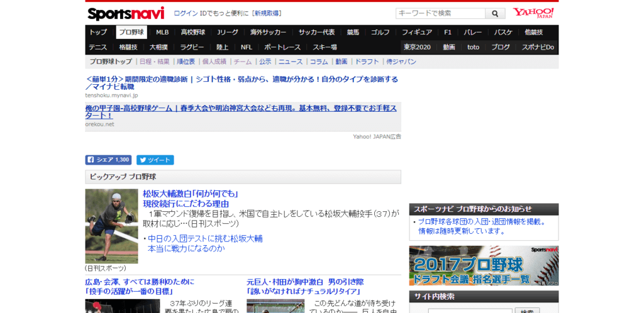Open 海外サッカー section
644x313 pixels.
(268, 33)
